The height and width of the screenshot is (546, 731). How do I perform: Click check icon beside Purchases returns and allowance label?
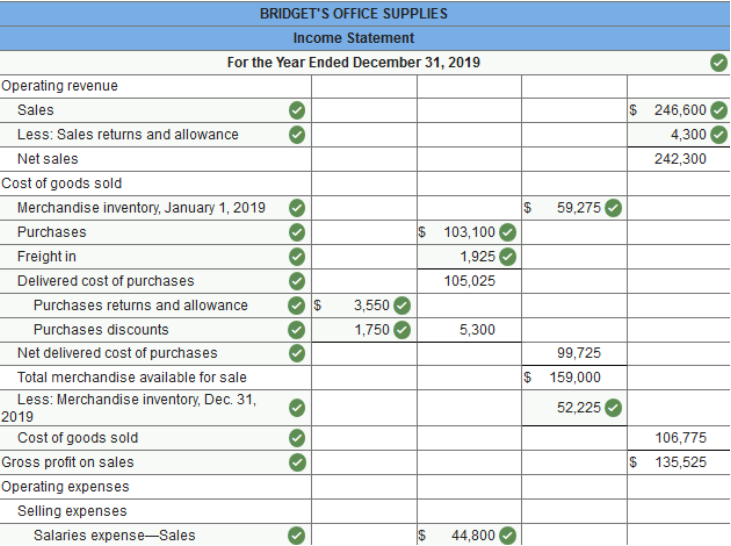coord(297,305)
